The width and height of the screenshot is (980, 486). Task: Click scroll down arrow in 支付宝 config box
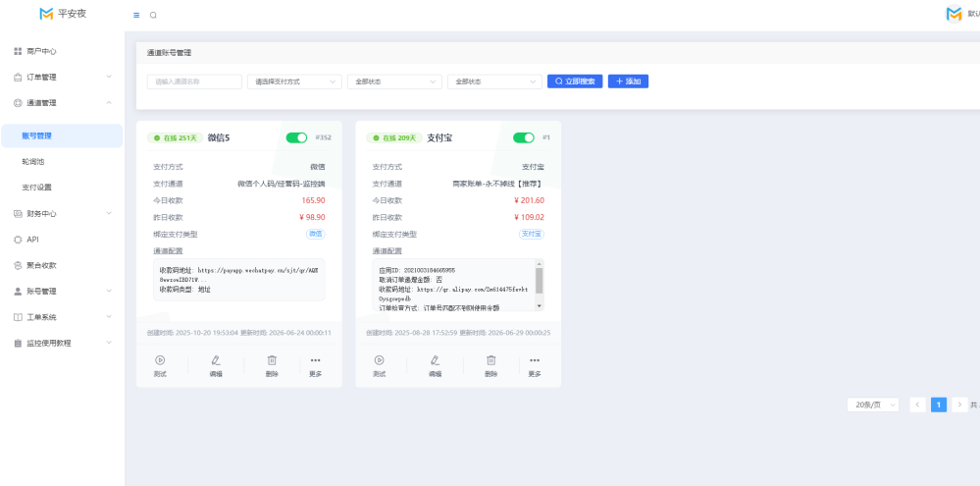(540, 306)
